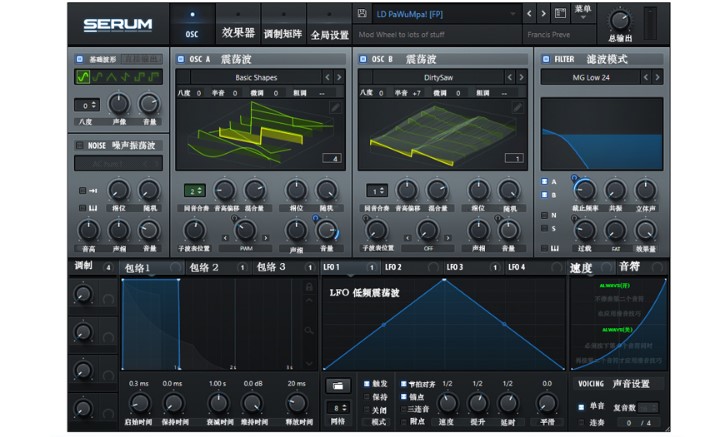
Task: Toggle the OSC B enable switch
Action: (363, 59)
